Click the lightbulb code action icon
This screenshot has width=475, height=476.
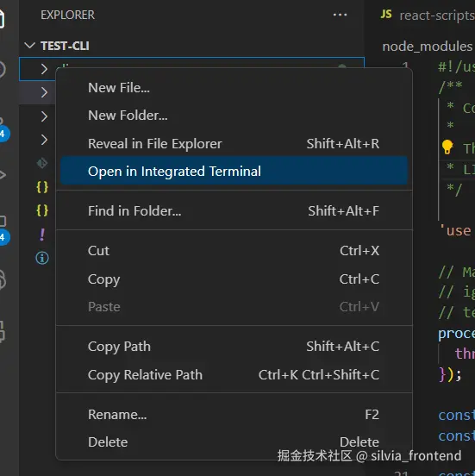click(447, 147)
